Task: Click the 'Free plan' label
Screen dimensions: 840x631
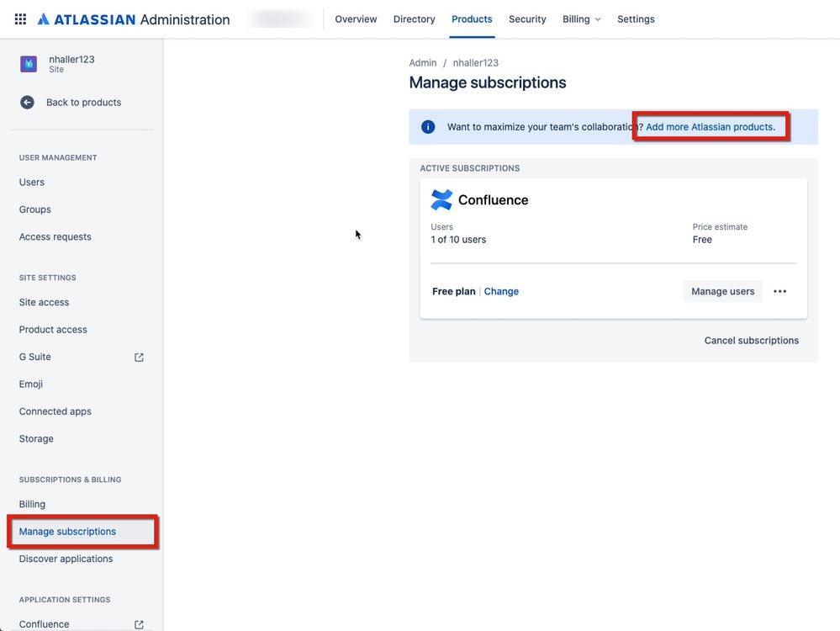Action: [454, 292]
